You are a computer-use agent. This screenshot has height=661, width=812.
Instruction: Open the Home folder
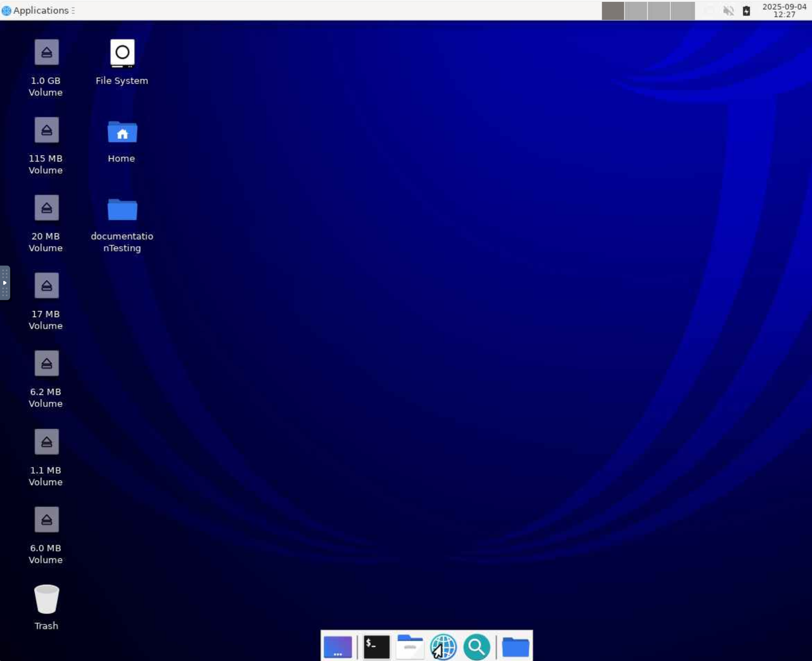pyautogui.click(x=121, y=133)
